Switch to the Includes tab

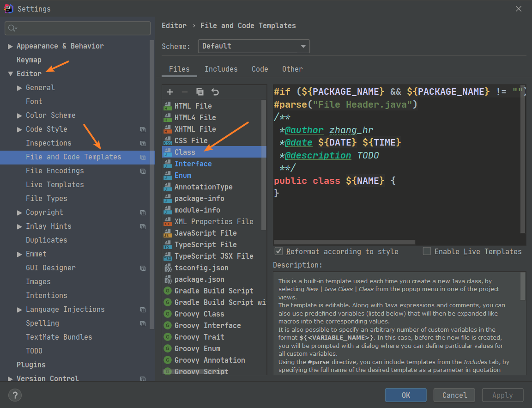point(221,69)
